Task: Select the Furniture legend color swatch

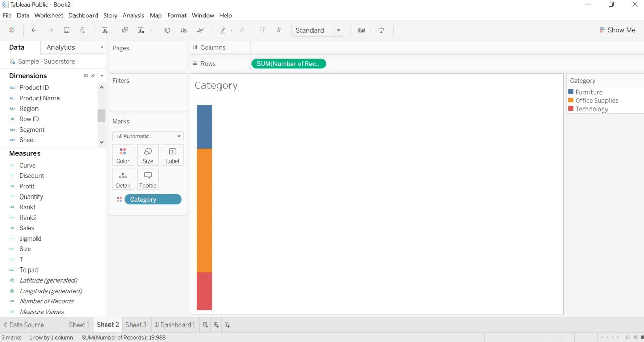Action: [x=571, y=92]
